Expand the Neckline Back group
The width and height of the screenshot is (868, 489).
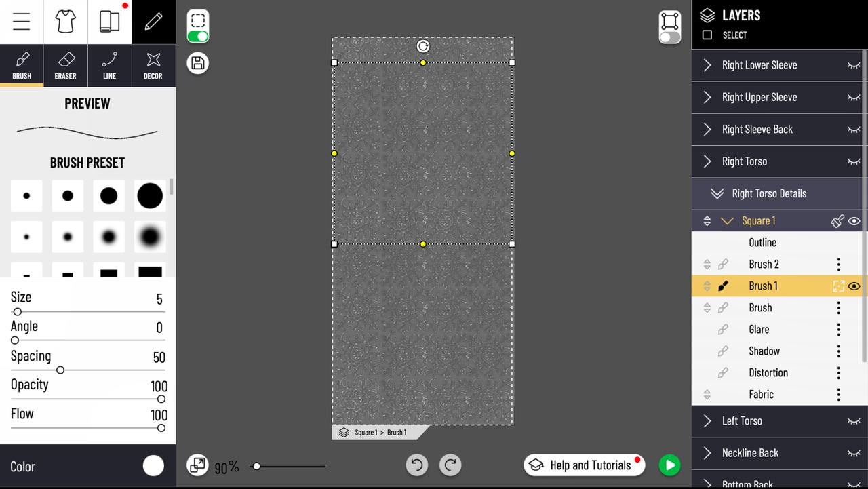click(707, 453)
